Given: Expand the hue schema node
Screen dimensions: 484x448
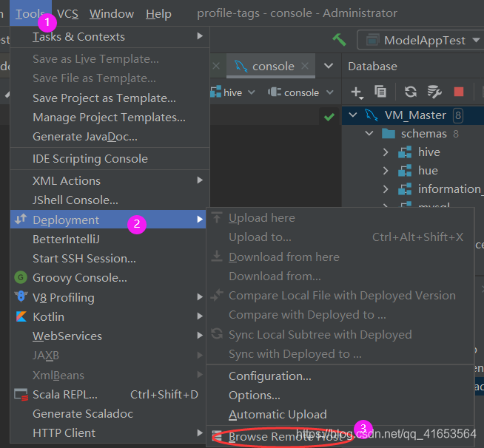Looking at the screenshot, I should (x=386, y=171).
